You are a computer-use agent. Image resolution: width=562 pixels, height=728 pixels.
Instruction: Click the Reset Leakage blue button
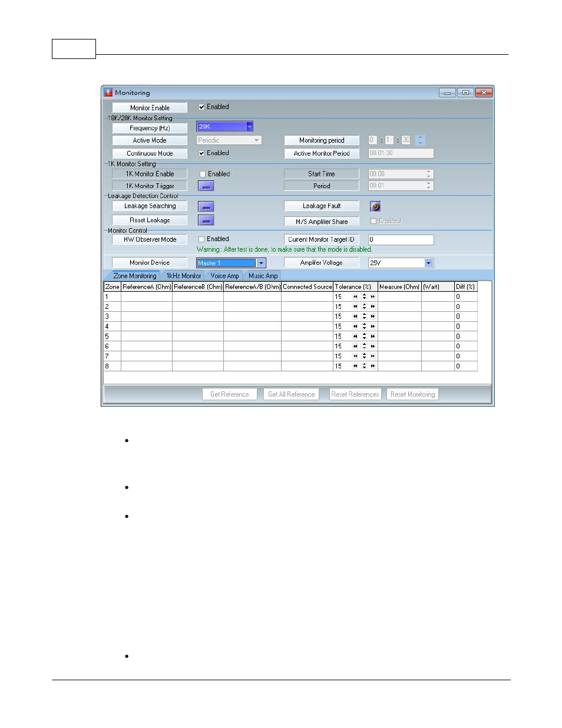tap(206, 220)
